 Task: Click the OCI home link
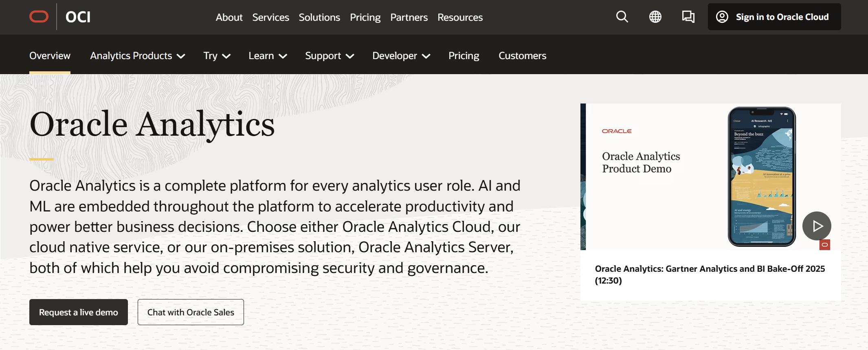[x=78, y=17]
